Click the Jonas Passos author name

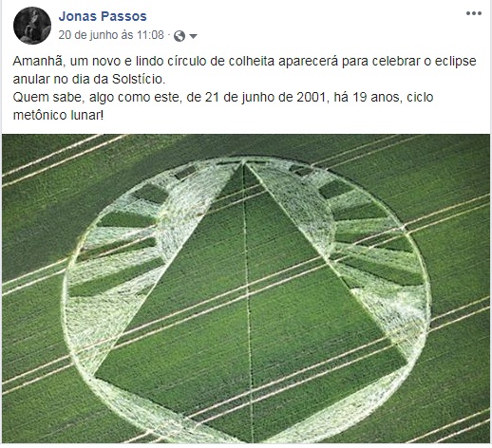tap(103, 16)
